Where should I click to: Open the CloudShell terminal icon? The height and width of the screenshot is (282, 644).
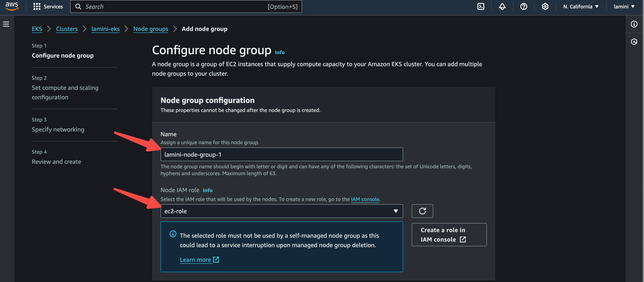tap(480, 6)
